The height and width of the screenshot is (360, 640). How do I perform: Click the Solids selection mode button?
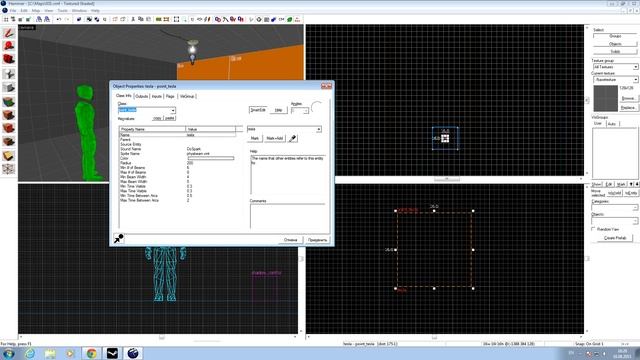point(615,51)
